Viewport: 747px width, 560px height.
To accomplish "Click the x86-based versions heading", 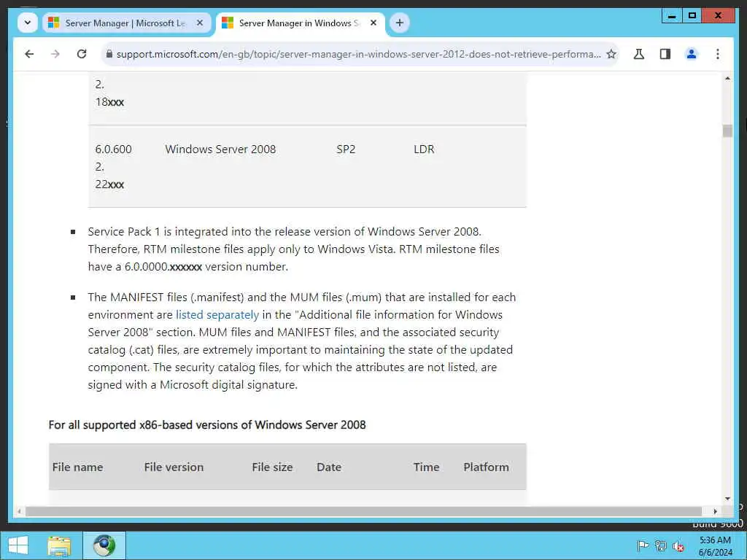I will (x=207, y=425).
